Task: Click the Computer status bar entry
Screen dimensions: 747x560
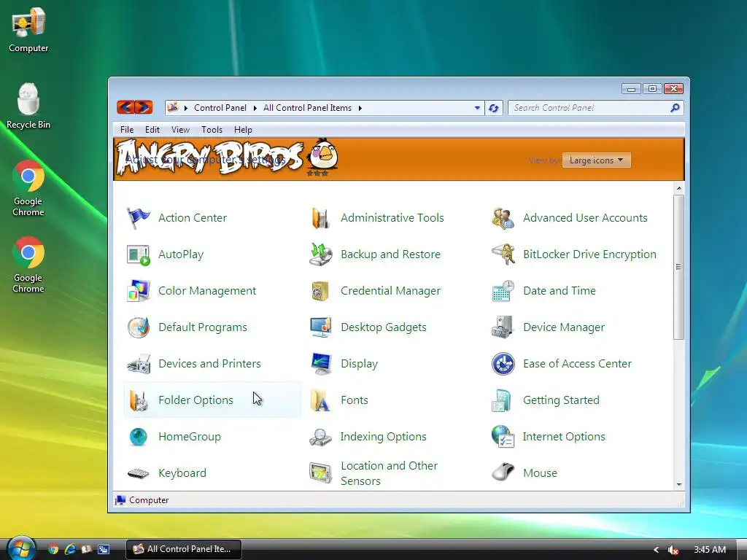Action: click(142, 500)
